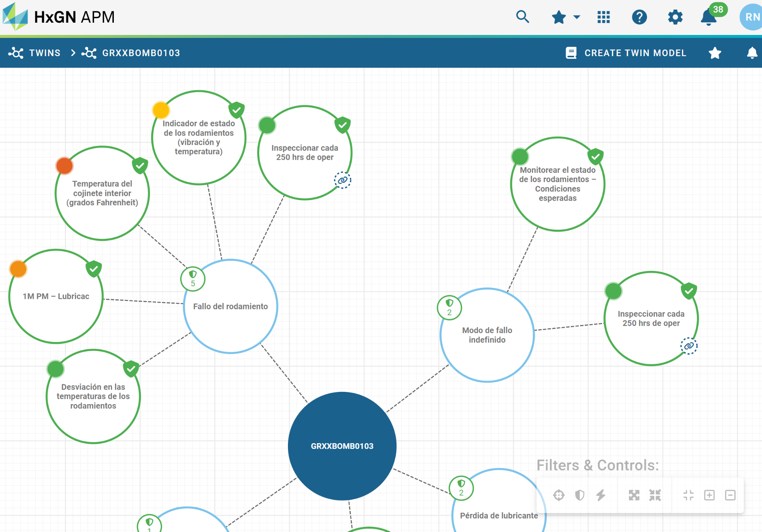This screenshot has width=762, height=532.
Task: Open the apps grid launcher
Action: [x=603, y=17]
